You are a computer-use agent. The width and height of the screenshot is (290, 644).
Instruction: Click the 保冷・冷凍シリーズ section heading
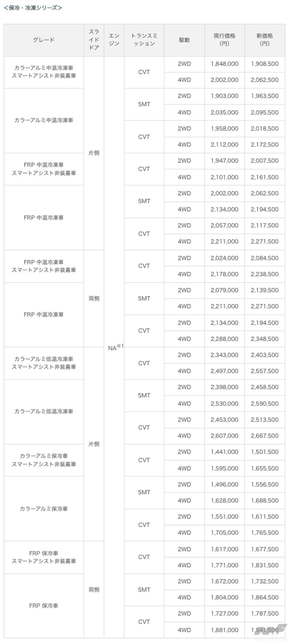[33, 8]
